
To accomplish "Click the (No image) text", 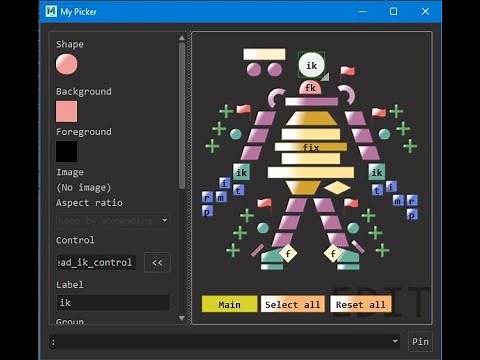I will click(x=84, y=187).
